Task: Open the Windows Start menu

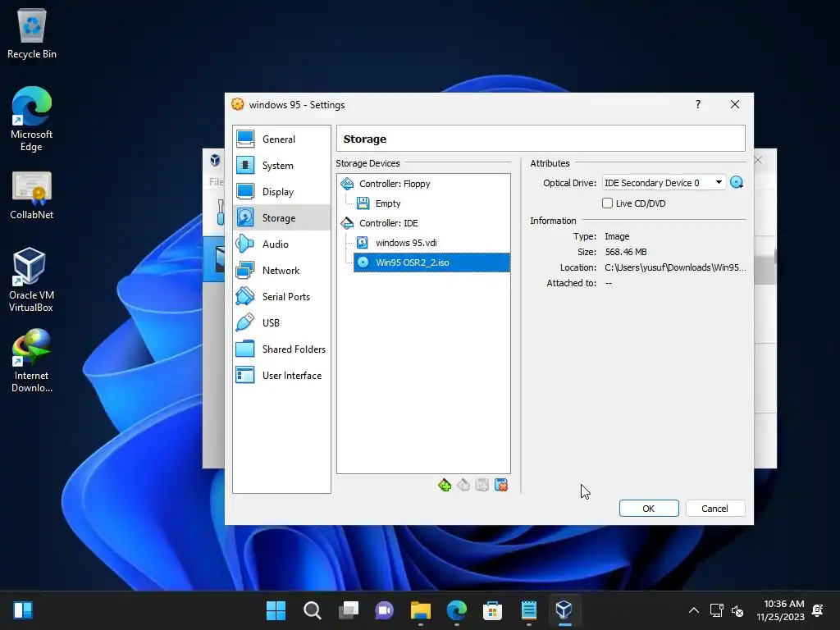Action: (x=276, y=610)
